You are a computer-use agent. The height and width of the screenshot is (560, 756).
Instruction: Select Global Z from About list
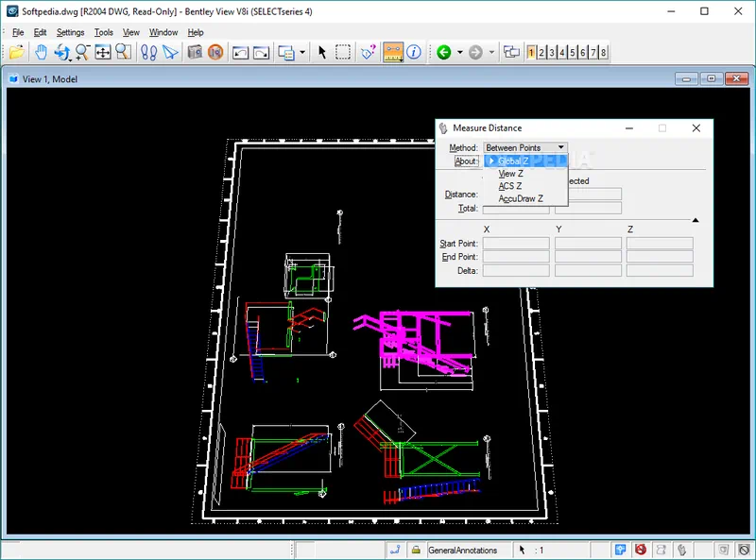[x=526, y=161]
